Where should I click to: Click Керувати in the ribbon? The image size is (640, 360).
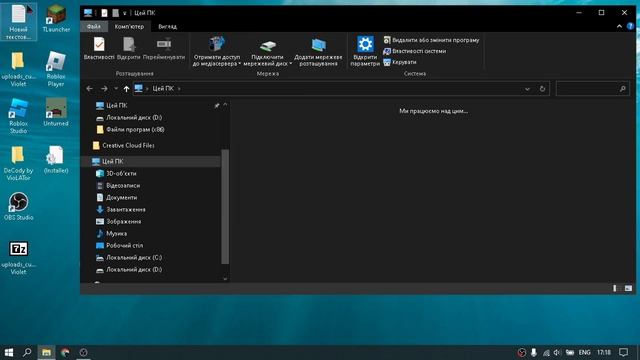[400, 62]
